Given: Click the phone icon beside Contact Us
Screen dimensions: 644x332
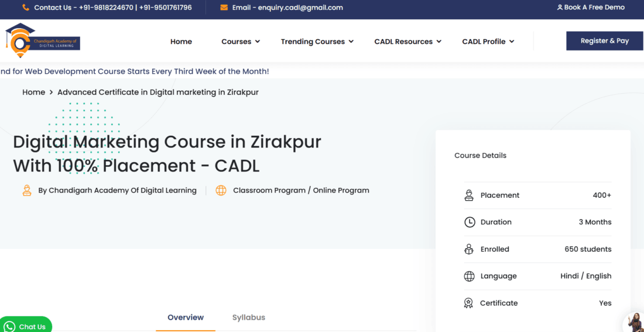Looking at the screenshot, I should [x=26, y=8].
